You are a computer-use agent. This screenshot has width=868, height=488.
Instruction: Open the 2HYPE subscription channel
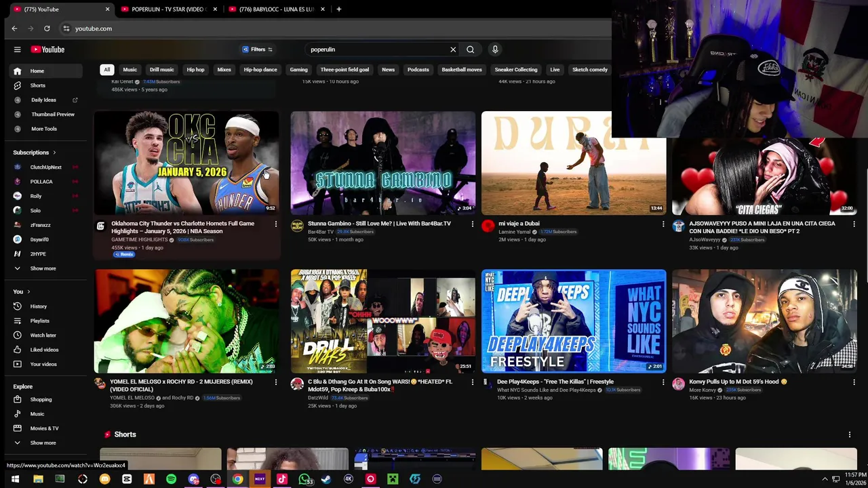38,254
